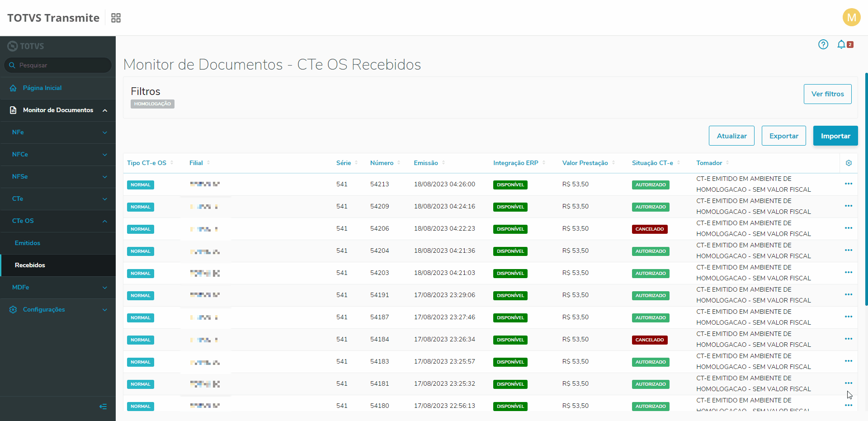Sort table by Número column arrows
This screenshot has width=868, height=421.
click(399, 163)
